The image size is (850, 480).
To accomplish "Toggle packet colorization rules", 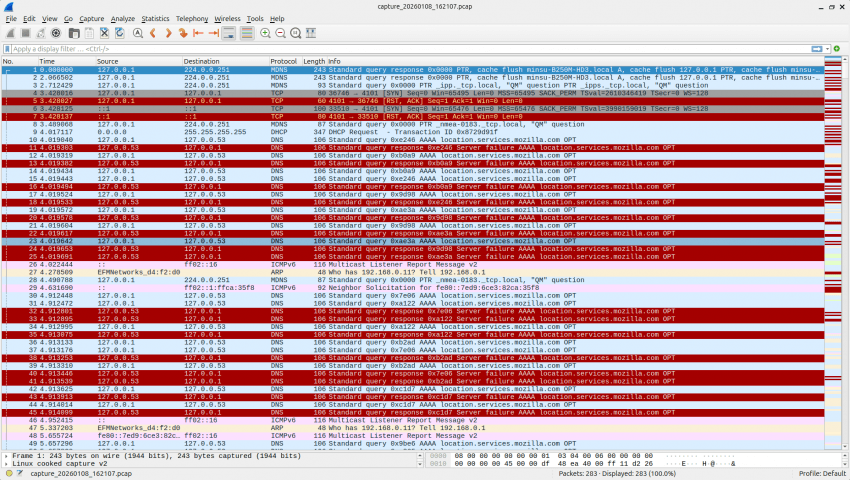I will coord(247,33).
